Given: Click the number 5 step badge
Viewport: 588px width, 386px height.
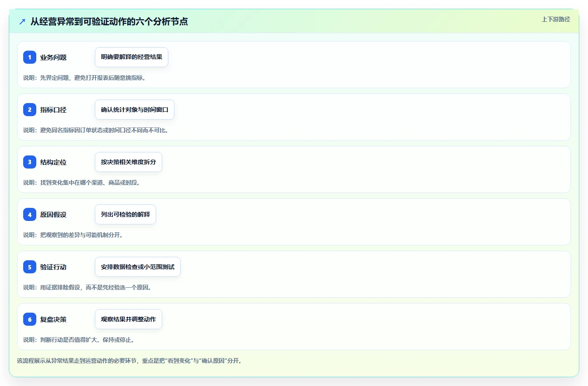Looking at the screenshot, I should tap(30, 267).
